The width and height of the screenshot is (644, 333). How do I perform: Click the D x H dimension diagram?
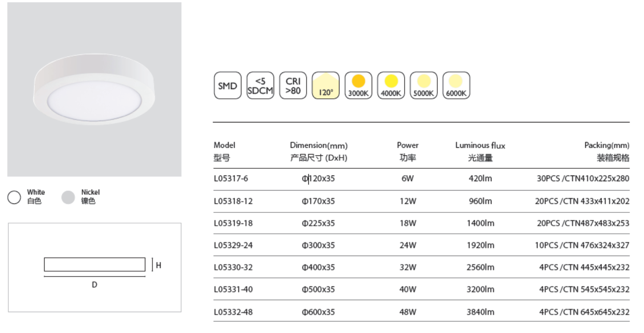tap(95, 267)
